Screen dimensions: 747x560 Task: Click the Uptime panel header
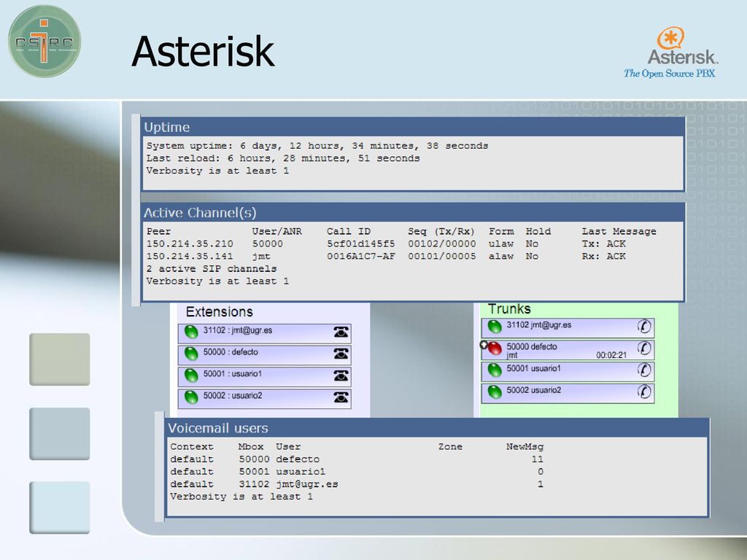[x=414, y=127]
